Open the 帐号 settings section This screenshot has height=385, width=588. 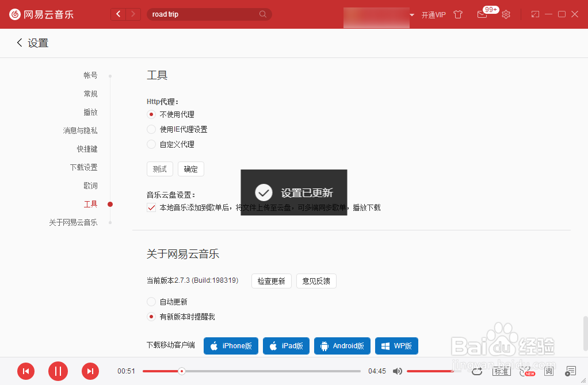(x=90, y=75)
